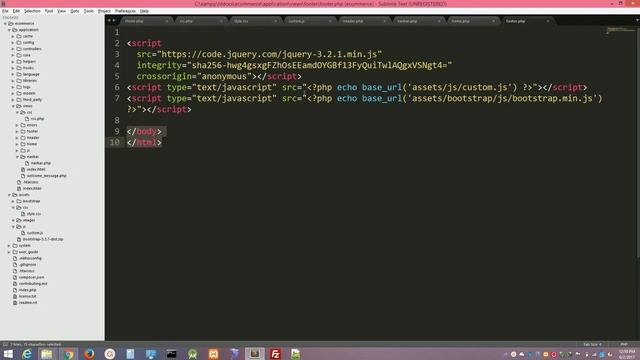
Task: Click the style.css file icon in sidebar
Action: click(x=23, y=213)
